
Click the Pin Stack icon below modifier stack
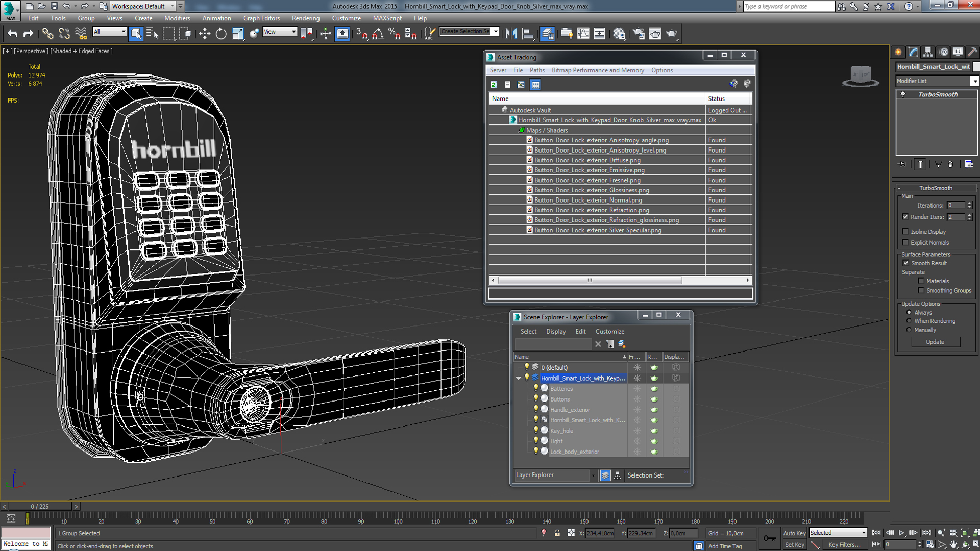click(x=903, y=164)
